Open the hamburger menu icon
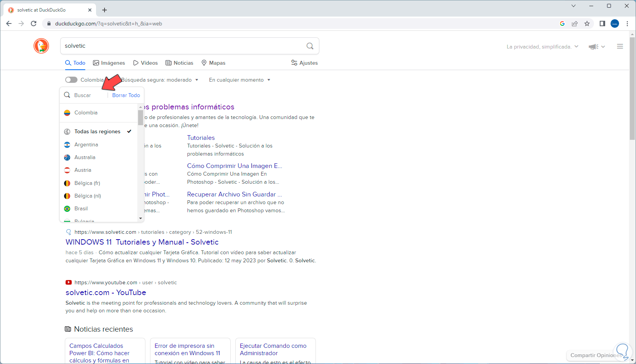Screen dimensions: 636x364 [620, 46]
